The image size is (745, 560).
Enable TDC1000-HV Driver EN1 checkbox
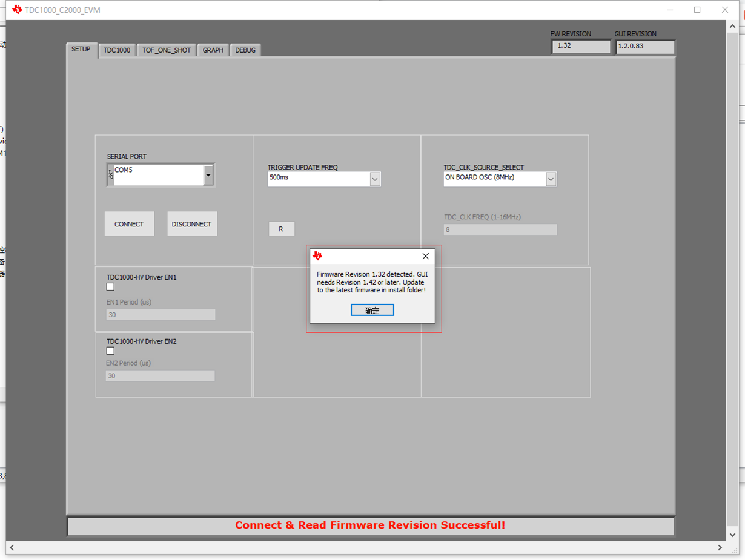click(x=110, y=287)
